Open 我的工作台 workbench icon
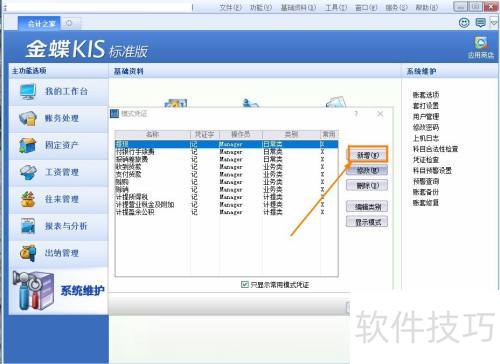Image resolution: width=500 pixels, height=364 pixels. (x=28, y=92)
